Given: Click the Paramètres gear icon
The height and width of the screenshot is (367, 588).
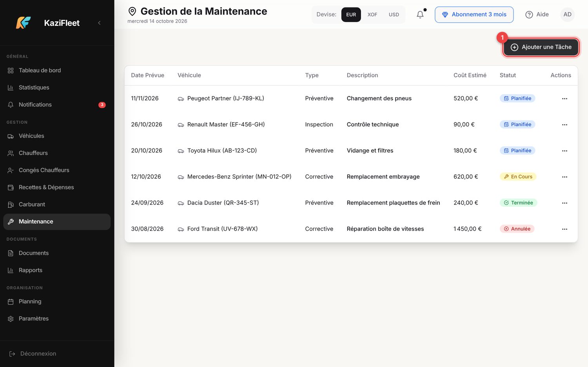Looking at the screenshot, I should (x=11, y=319).
